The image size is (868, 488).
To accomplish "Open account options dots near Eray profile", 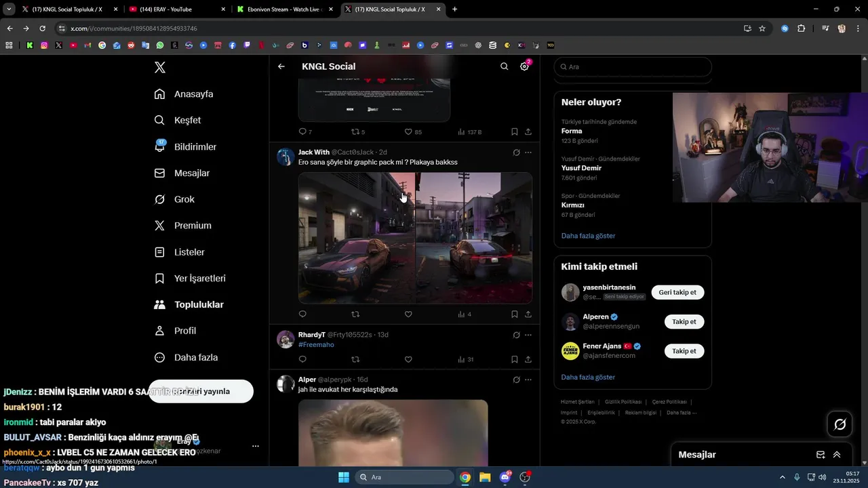I will (x=256, y=446).
